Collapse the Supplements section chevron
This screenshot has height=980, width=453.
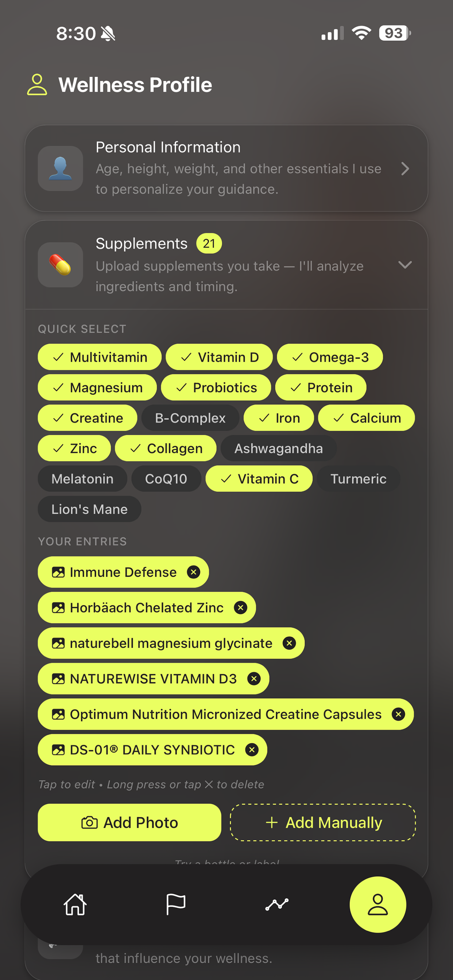(x=404, y=265)
